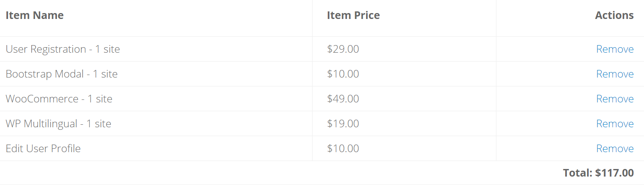Viewport: 644px width, 185px height.
Task: Click the Item Price column header
Action: [353, 16]
